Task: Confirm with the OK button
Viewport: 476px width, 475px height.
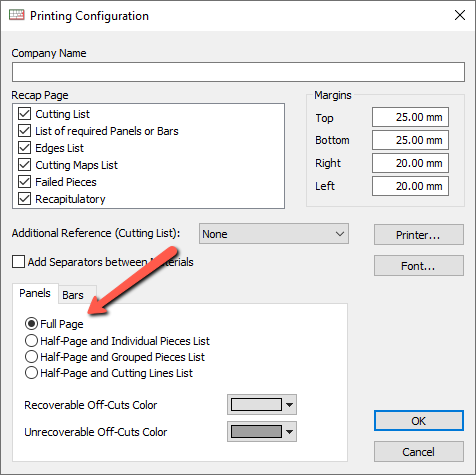Action: [419, 421]
